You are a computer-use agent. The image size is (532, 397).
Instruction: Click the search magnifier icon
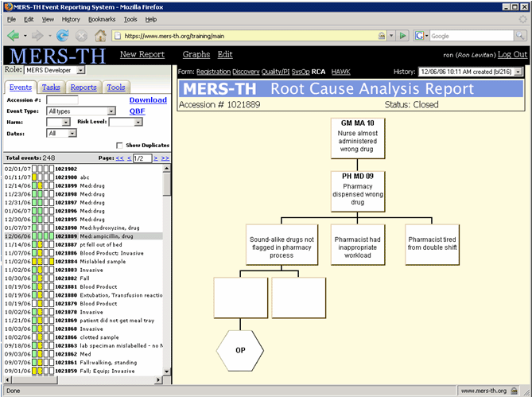point(519,35)
